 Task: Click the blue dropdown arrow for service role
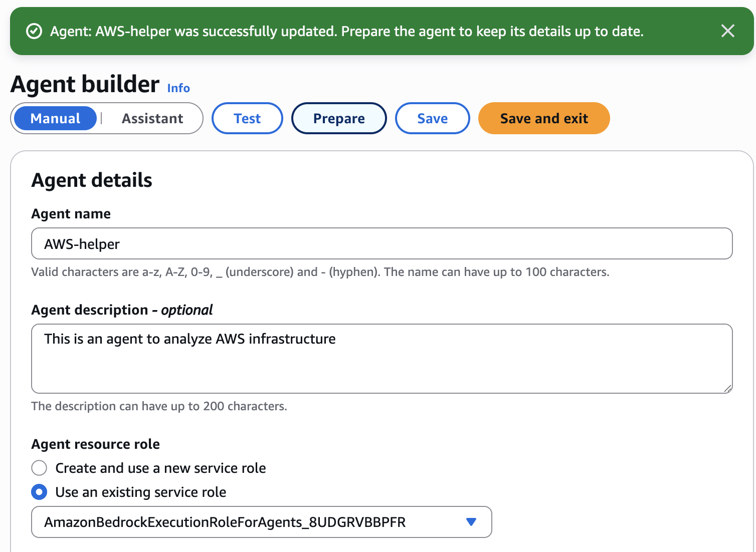pos(471,522)
